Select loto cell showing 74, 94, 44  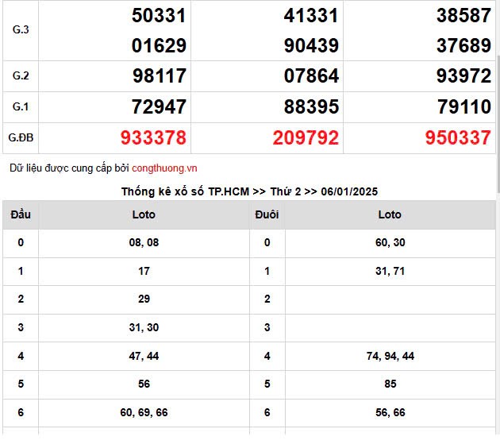point(390,357)
